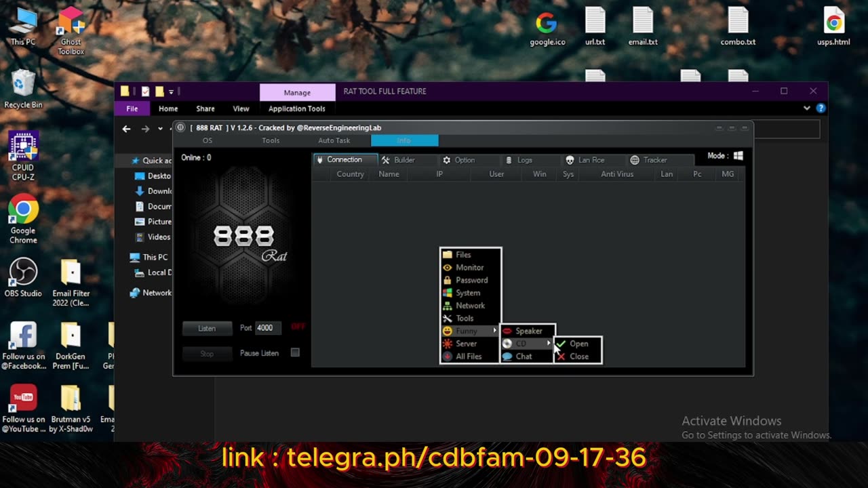Select the email.txt desktop file
Viewport: 868px width, 488px height.
pyautogui.click(x=643, y=27)
